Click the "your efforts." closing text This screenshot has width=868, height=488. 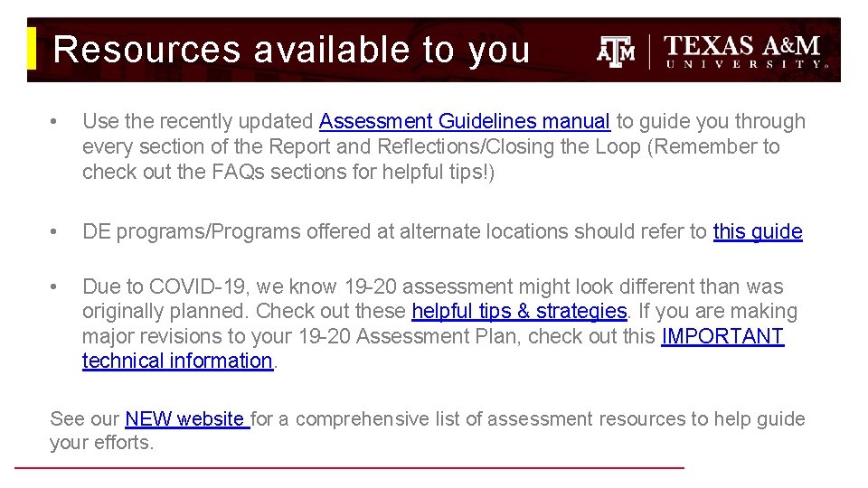tap(101, 443)
